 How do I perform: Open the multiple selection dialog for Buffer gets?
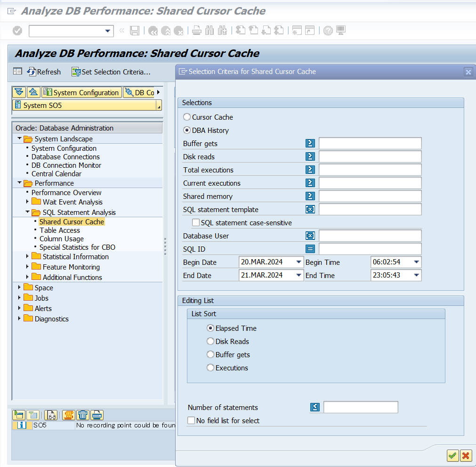(310, 143)
